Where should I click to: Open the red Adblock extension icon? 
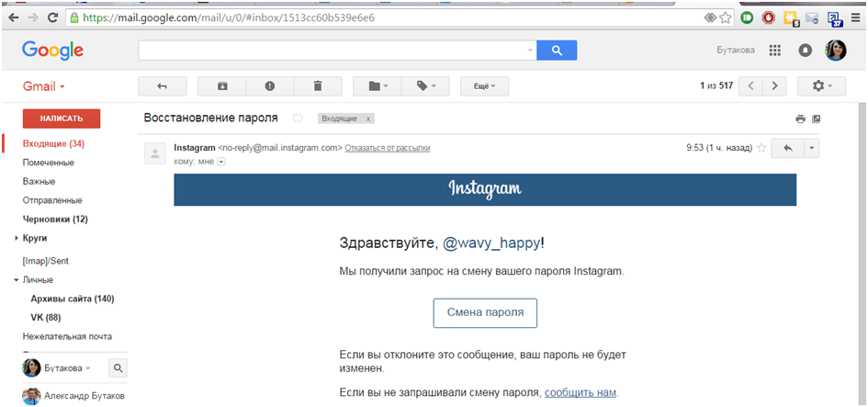pos(769,18)
